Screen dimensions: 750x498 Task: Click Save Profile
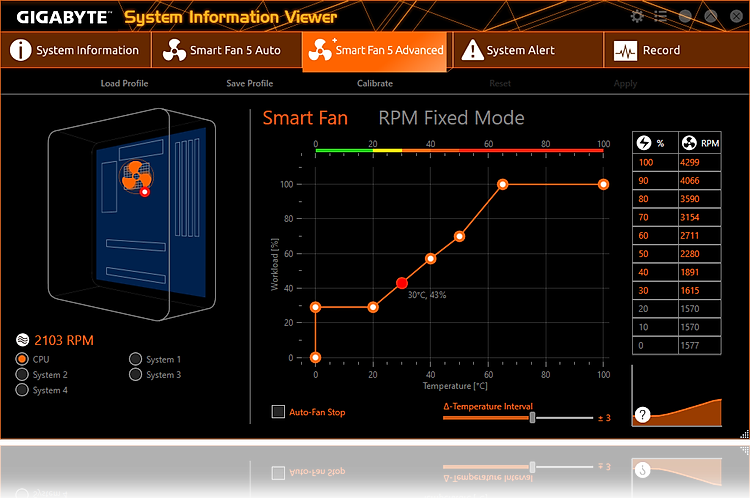(250, 83)
